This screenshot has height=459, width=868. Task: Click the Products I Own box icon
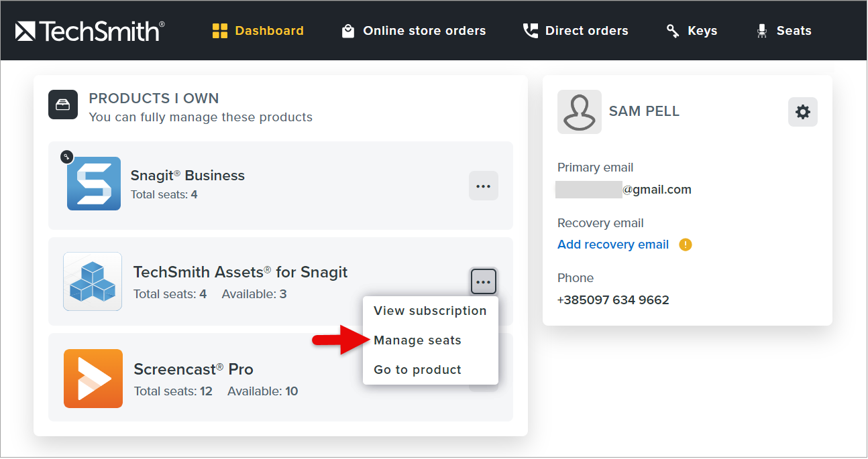coord(63,105)
